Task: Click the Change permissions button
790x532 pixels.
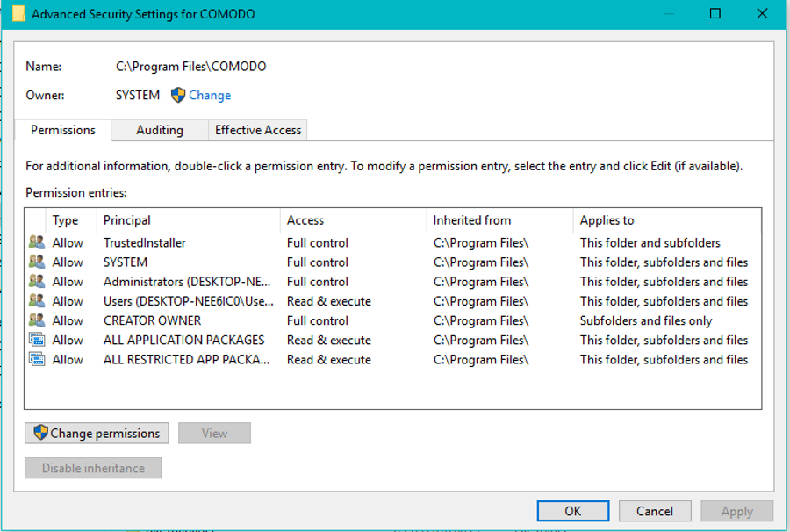Action: pos(97,434)
